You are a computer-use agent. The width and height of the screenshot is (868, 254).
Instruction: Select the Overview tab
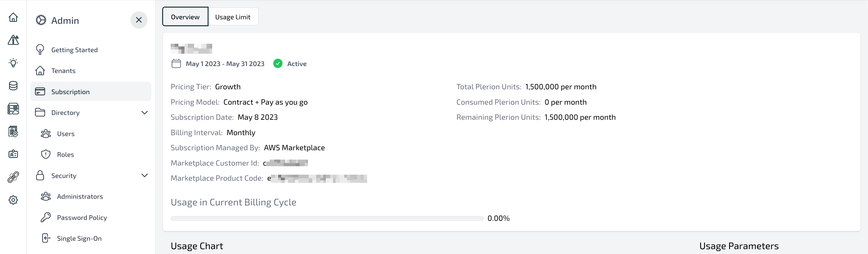coord(185,17)
